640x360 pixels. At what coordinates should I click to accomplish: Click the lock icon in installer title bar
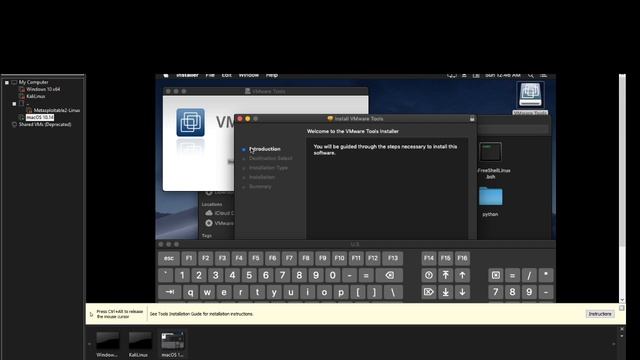[472, 119]
